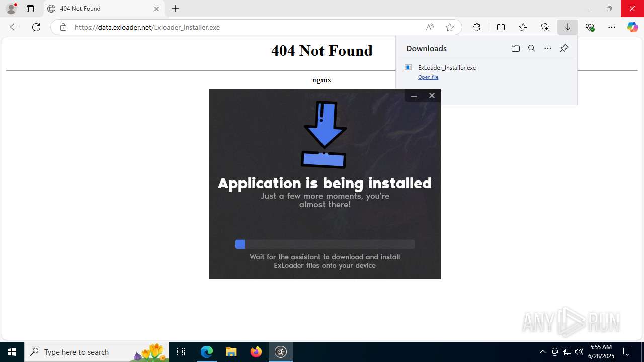644x362 pixels.
Task: Click the 404 Not Found heading
Action: [322, 50]
